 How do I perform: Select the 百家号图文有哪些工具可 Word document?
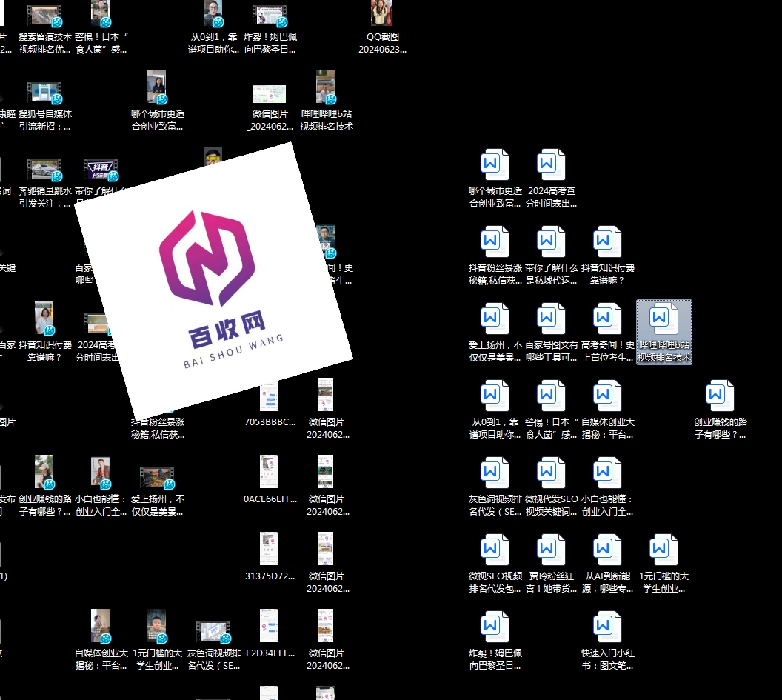click(x=551, y=333)
